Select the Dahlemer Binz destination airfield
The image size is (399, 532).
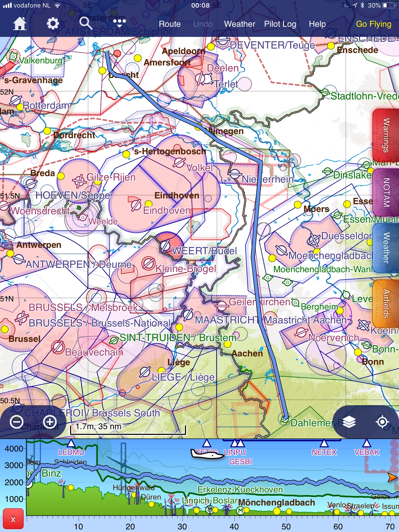pyautogui.click(x=285, y=418)
